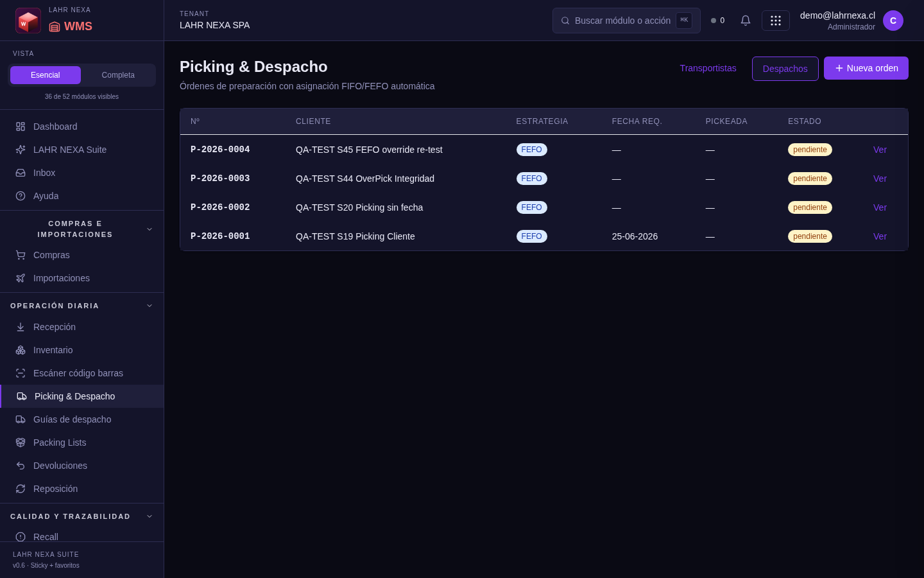
Task: Click the LAHR NEXA cube logo
Action: 28,21
